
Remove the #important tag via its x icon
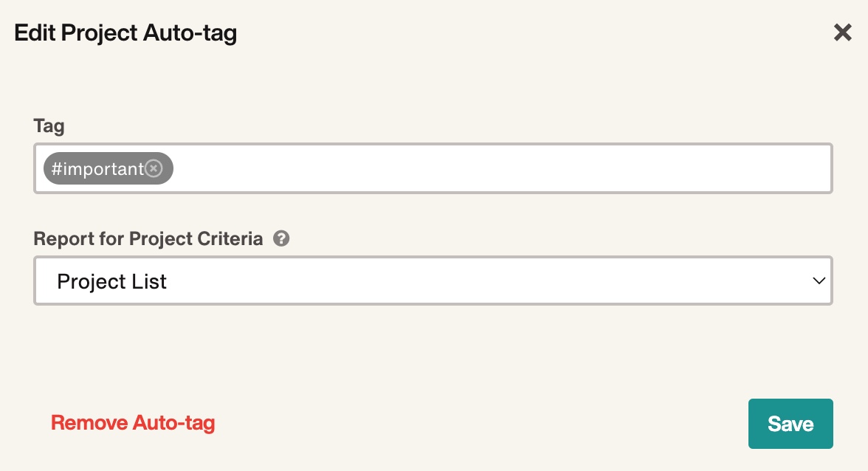[154, 168]
